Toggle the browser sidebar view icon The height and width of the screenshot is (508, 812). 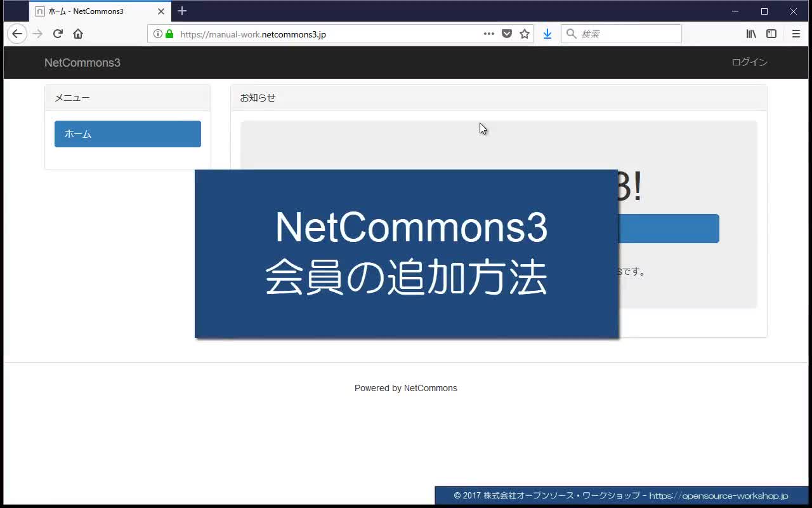pos(771,34)
